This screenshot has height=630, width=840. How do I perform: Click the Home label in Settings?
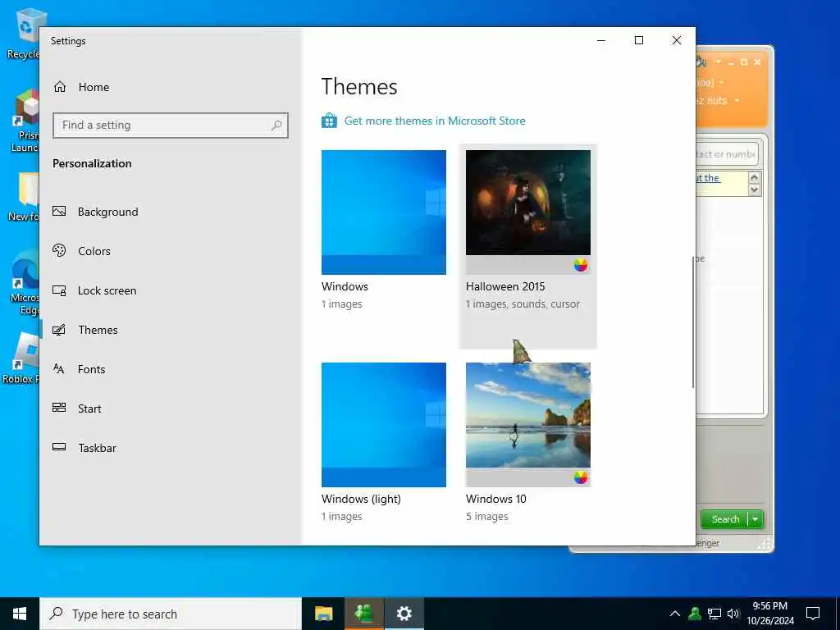(x=94, y=87)
